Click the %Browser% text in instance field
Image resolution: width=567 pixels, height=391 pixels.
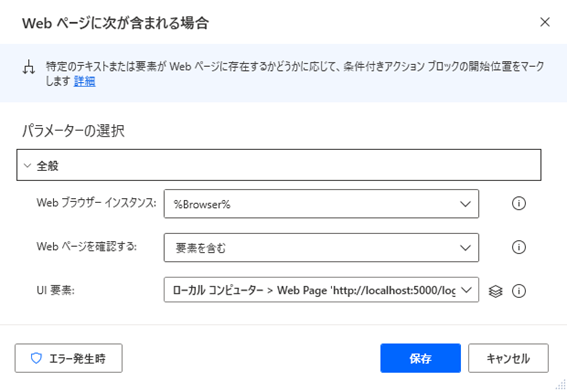[202, 204]
